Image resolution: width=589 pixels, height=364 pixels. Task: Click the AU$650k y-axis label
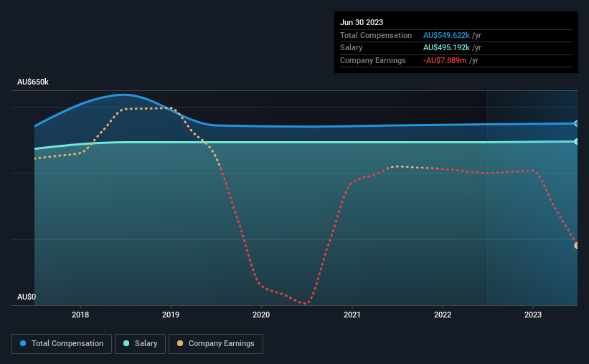33,82
